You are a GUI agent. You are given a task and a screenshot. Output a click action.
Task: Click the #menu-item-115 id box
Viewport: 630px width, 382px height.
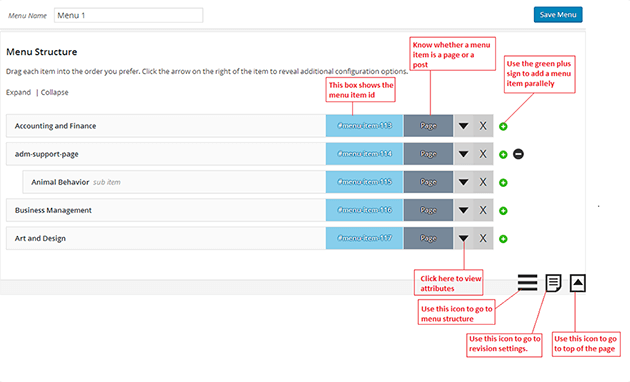point(364,182)
